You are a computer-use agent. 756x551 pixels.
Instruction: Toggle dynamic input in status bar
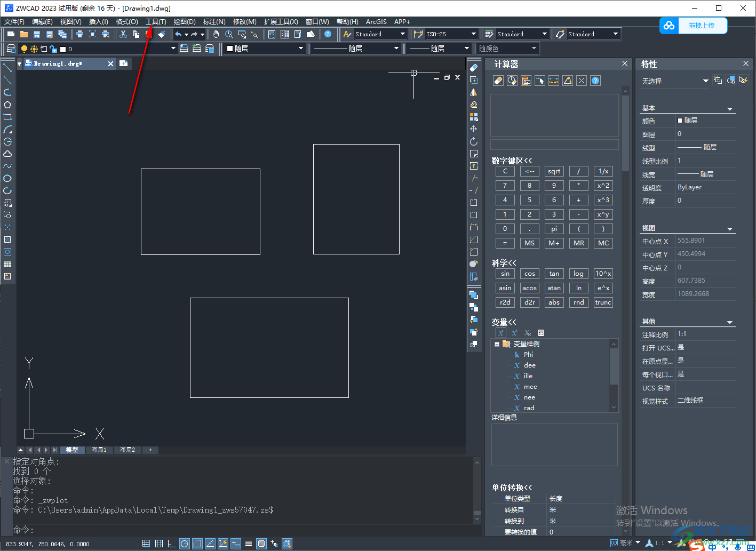(236, 544)
